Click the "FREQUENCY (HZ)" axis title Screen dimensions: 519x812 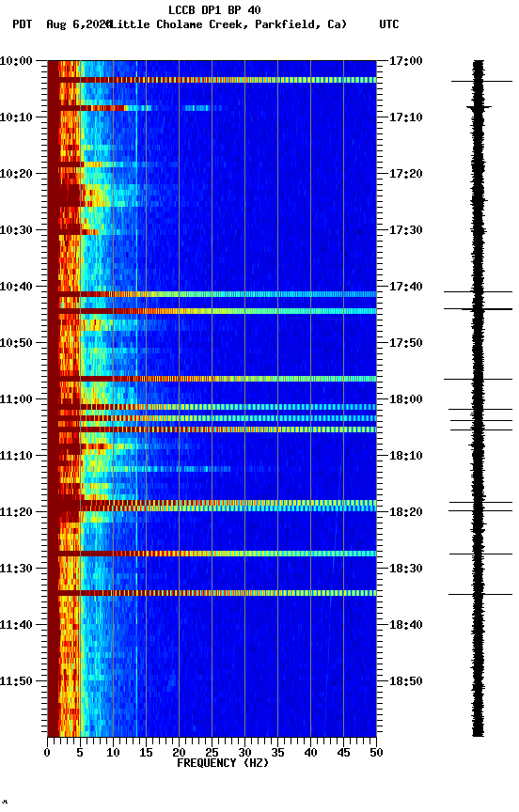[223, 764]
